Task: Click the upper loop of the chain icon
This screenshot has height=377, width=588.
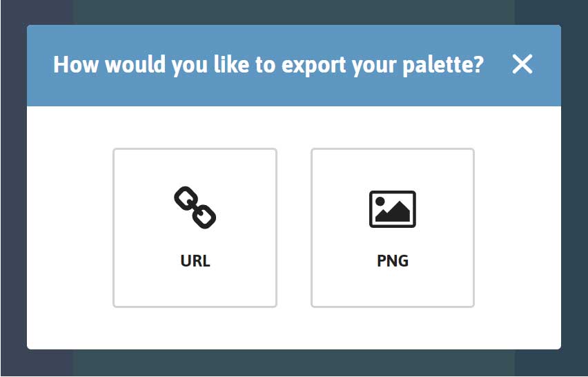Action: [186, 197]
